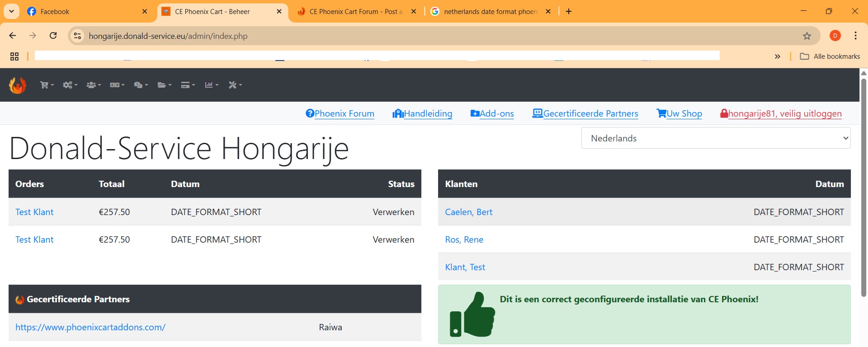Close the CE Phoenix Cart Forum tab
Viewport: 868px width, 347px height.
tap(414, 11)
